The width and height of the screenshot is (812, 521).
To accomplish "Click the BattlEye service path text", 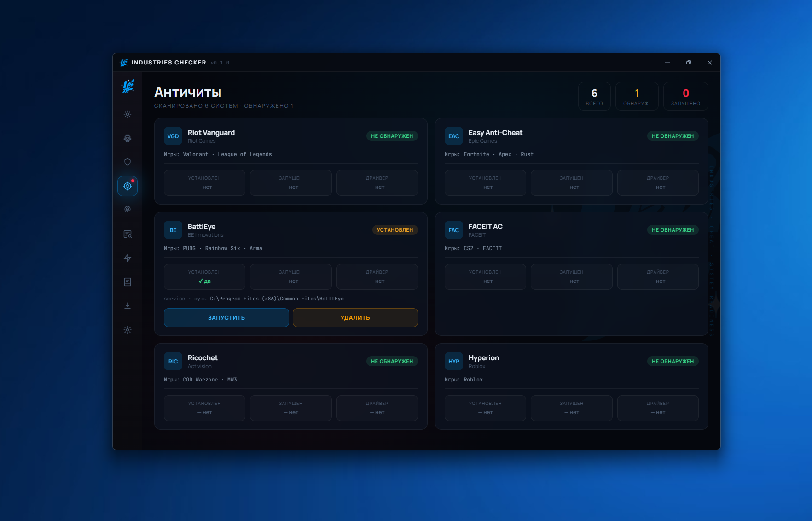I will (254, 299).
